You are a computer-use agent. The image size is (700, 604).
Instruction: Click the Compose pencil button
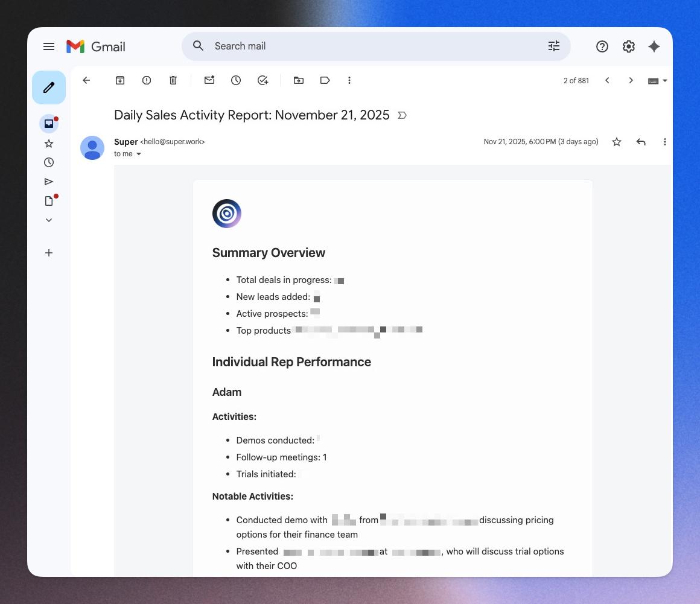[49, 87]
